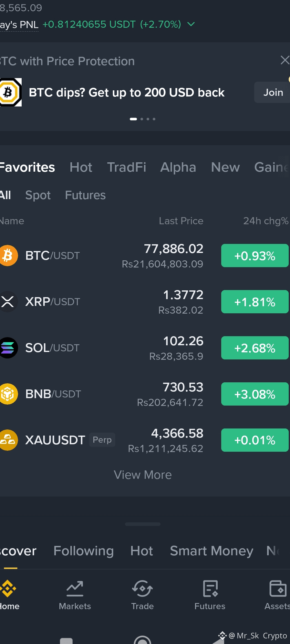Tap the Solana coin icon
Screen dimensions: 290x644
tap(8, 348)
